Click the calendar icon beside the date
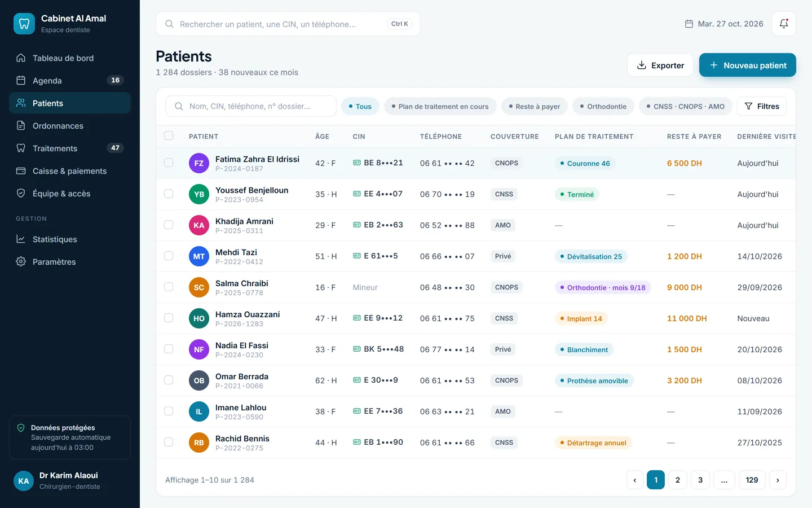The width and height of the screenshot is (812, 508). click(689, 24)
